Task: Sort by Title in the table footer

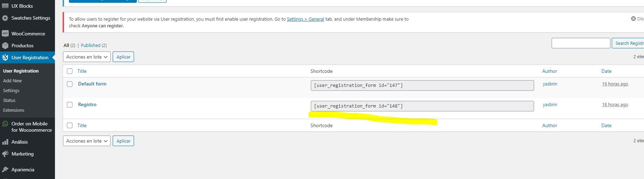Action: (x=82, y=125)
